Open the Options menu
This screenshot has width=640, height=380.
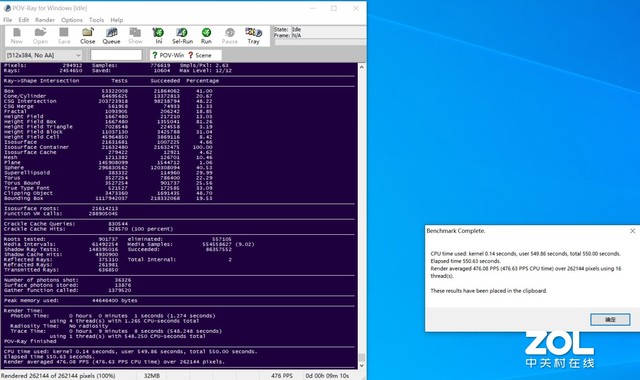click(72, 20)
